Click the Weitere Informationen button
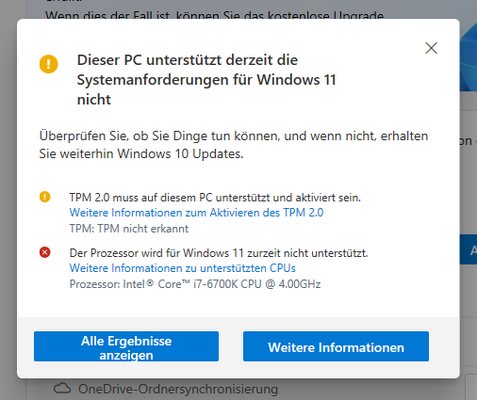Image resolution: width=477 pixels, height=400 pixels. tap(336, 346)
